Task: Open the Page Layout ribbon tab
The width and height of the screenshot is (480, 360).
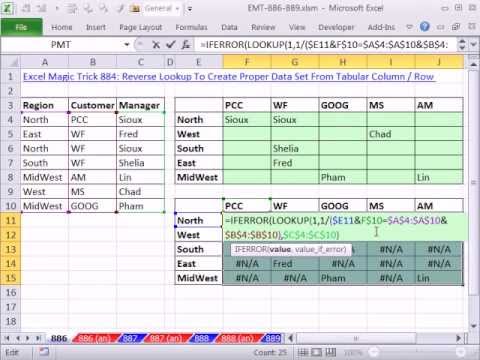Action: click(140, 27)
